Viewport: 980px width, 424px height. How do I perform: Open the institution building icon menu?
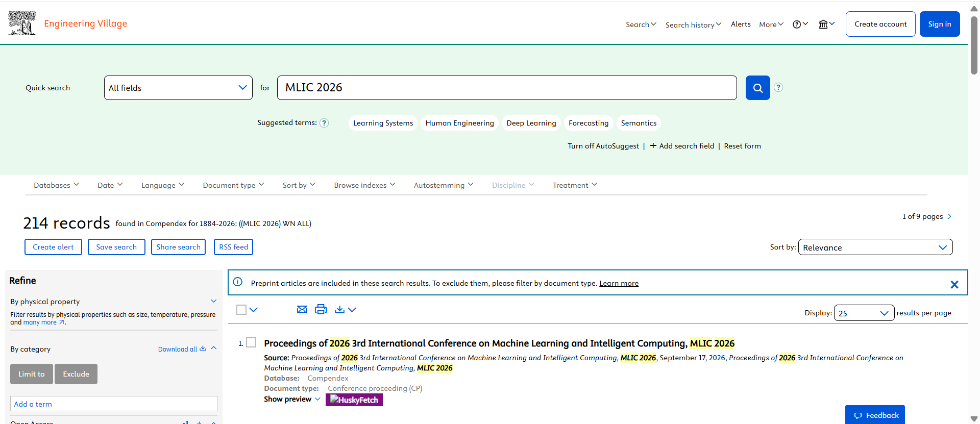tap(826, 24)
